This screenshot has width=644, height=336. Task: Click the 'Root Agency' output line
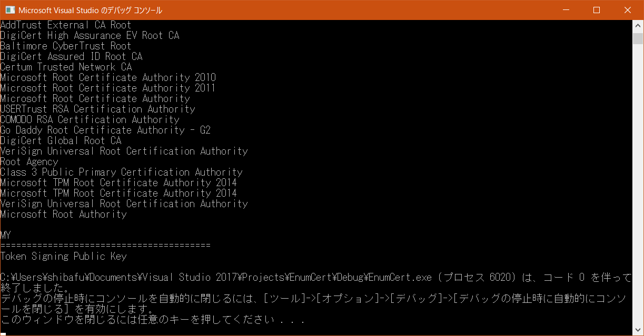click(x=29, y=162)
